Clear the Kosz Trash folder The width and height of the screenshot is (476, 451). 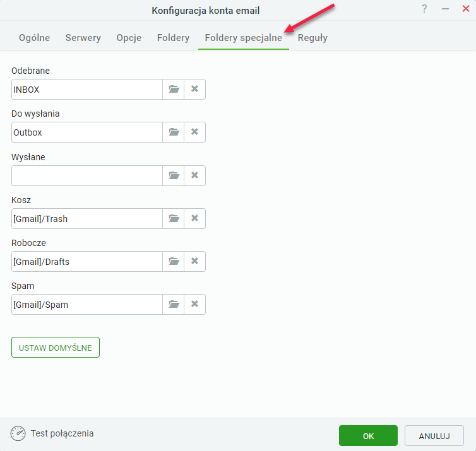[x=194, y=218]
